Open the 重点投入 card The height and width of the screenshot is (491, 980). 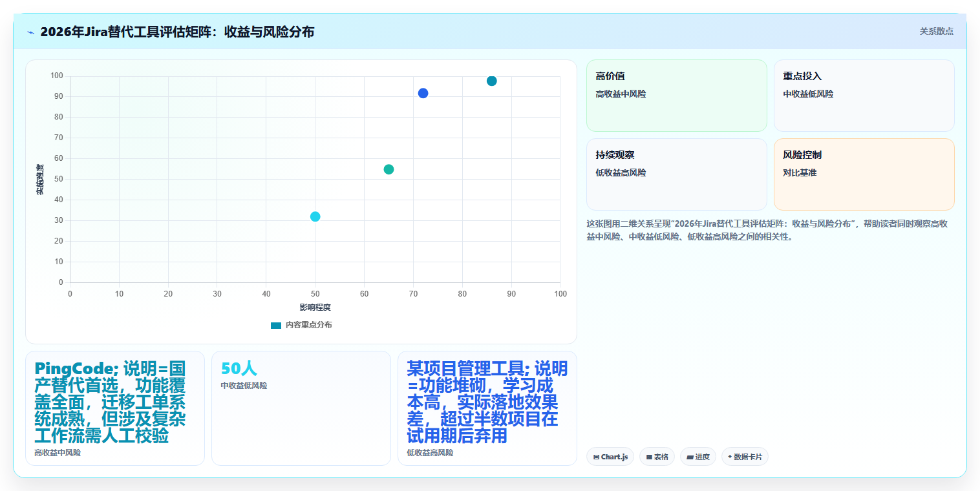864,96
